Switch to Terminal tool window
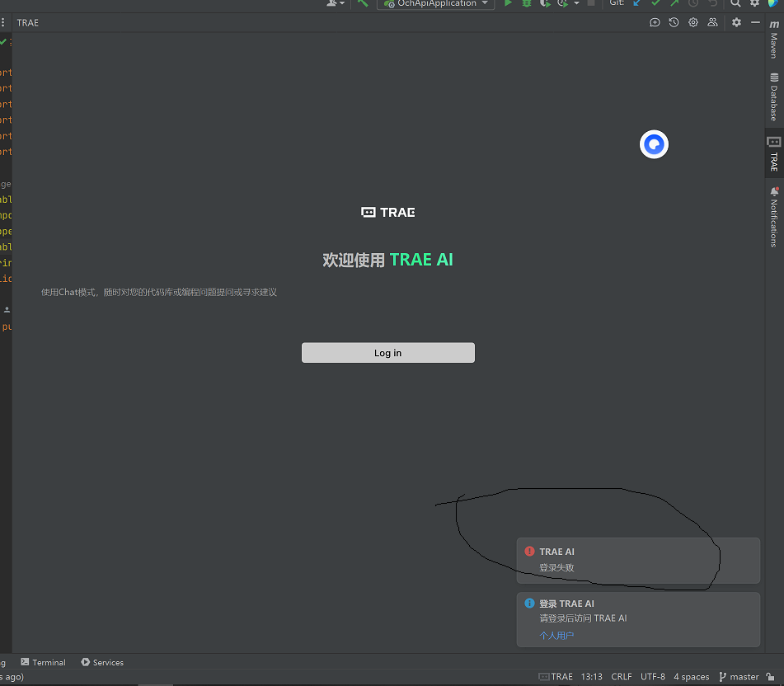This screenshot has width=784, height=686. pyautogui.click(x=43, y=662)
